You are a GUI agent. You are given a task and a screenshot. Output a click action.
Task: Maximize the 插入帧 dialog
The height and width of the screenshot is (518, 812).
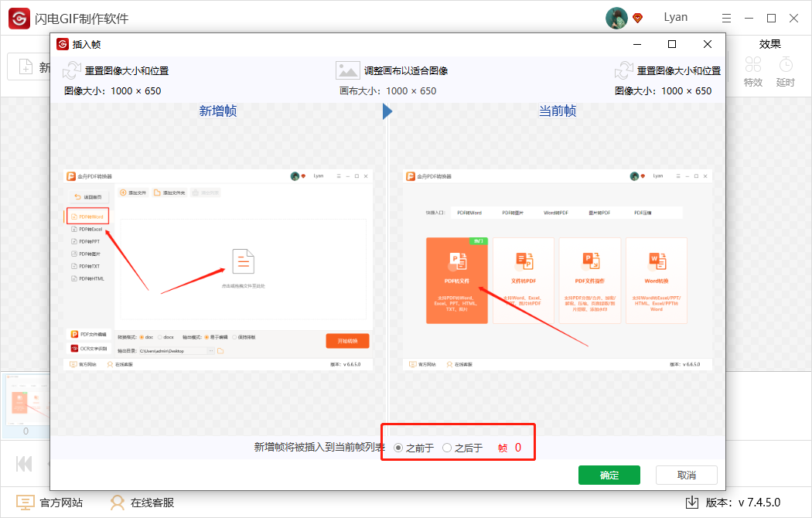tap(672, 44)
